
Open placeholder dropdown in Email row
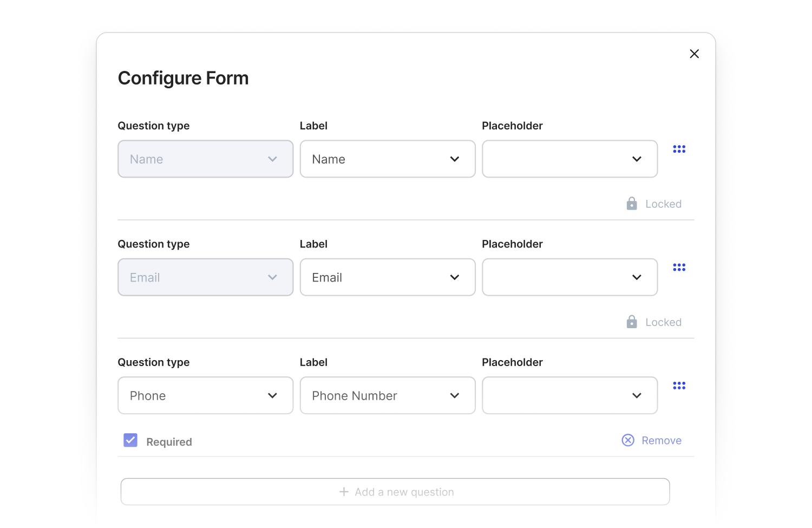569,278
